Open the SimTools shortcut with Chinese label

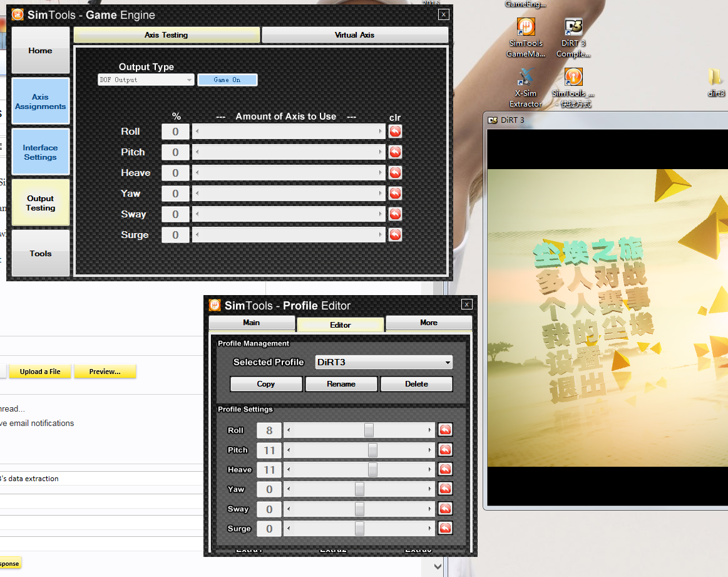573,88
